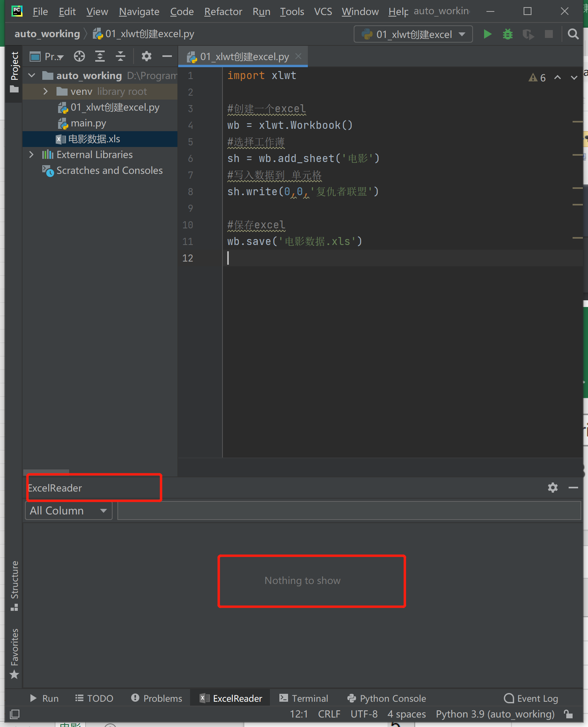Expand all project tree nodes

point(100,57)
